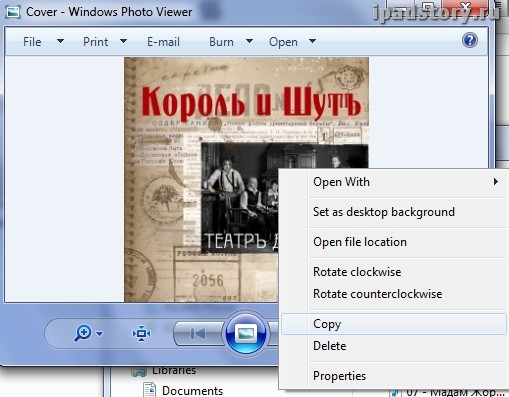509x397 pixels.
Task: Click the blue Help question mark icon
Action: 470,41
